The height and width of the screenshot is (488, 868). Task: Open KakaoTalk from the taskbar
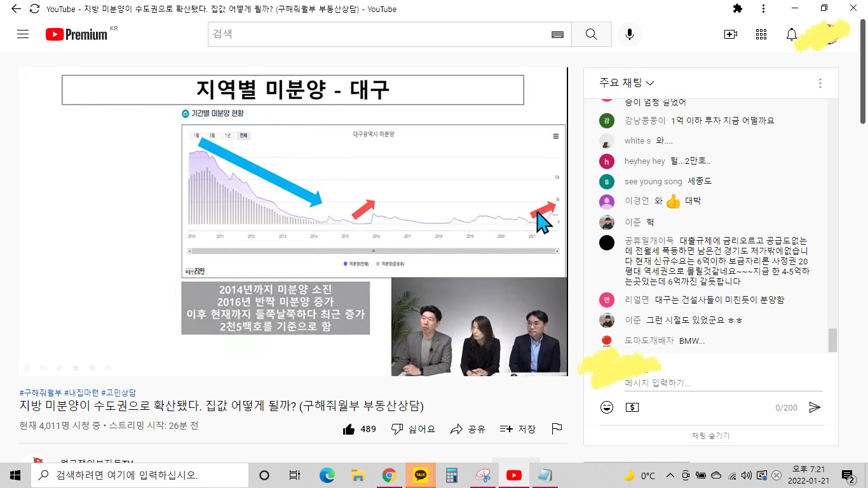coord(421,475)
